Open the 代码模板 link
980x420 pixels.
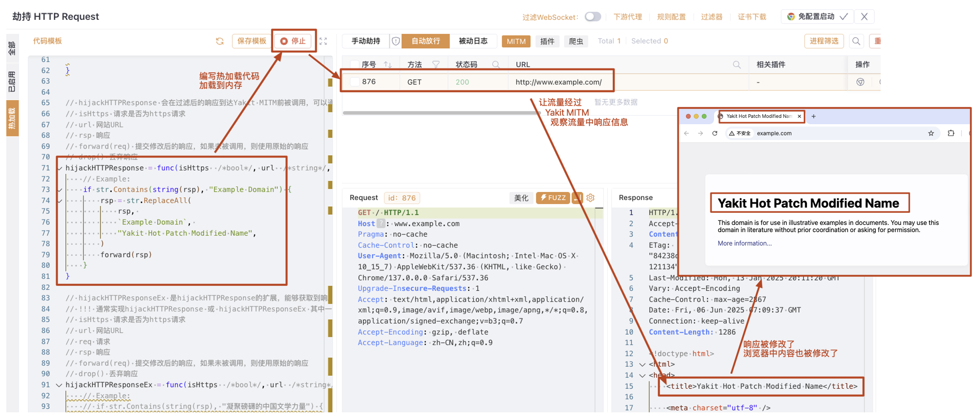(47, 41)
